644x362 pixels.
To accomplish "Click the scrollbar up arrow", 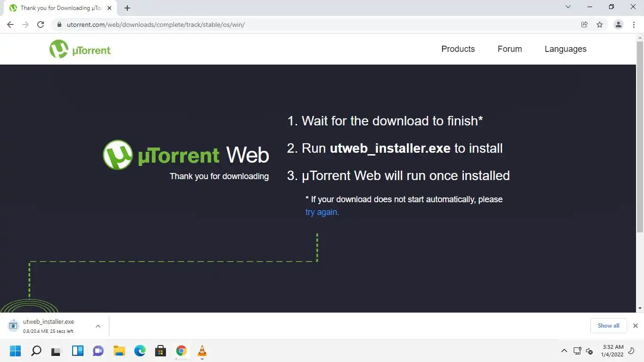I will (640, 37).
